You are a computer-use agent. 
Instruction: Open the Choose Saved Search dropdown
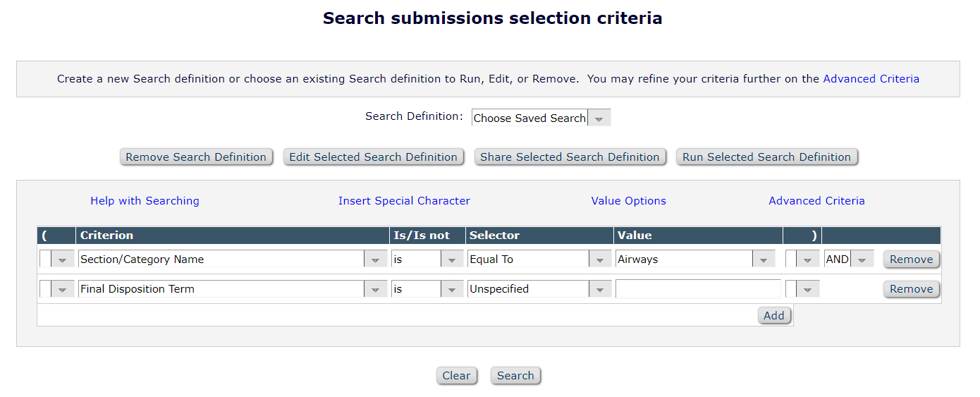[x=541, y=118]
